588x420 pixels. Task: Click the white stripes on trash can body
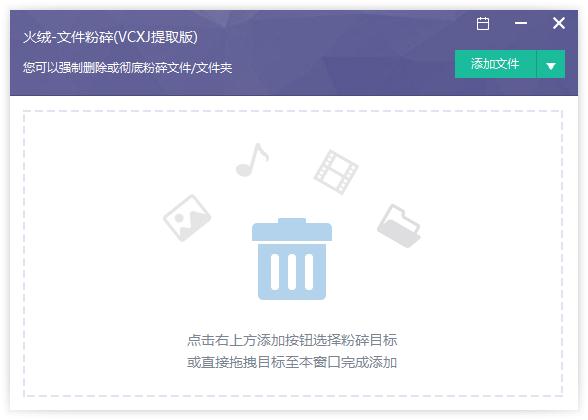click(x=292, y=272)
